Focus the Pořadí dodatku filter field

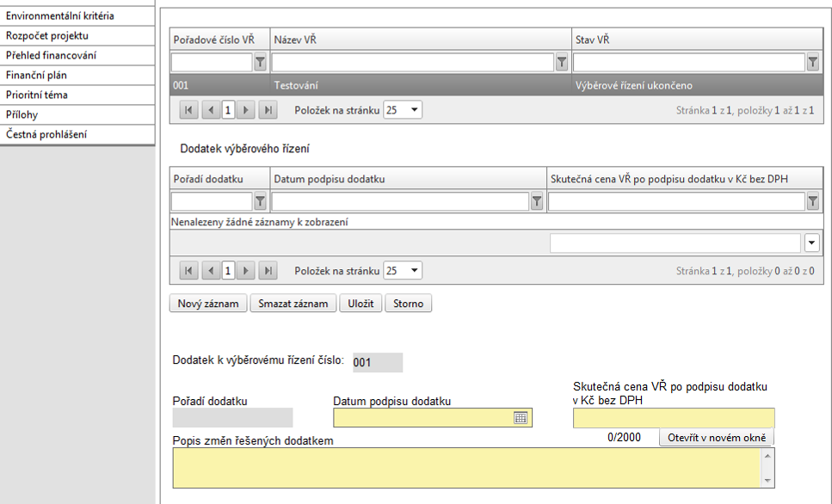212,201
